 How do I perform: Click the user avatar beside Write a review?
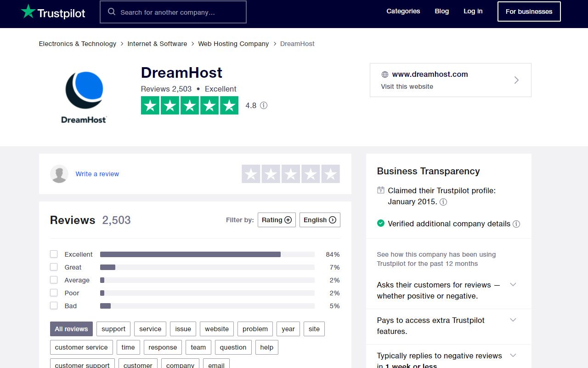tap(59, 174)
